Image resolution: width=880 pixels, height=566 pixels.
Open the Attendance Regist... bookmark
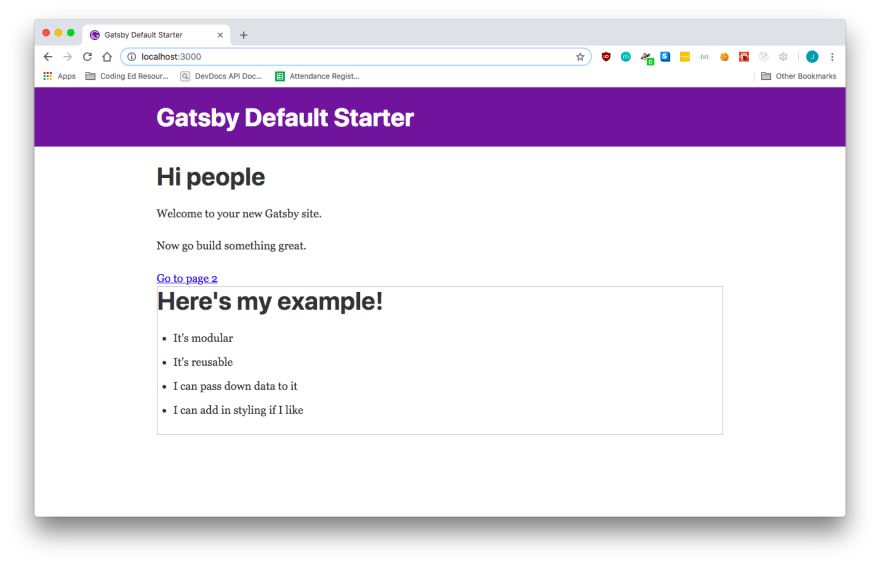(317, 76)
